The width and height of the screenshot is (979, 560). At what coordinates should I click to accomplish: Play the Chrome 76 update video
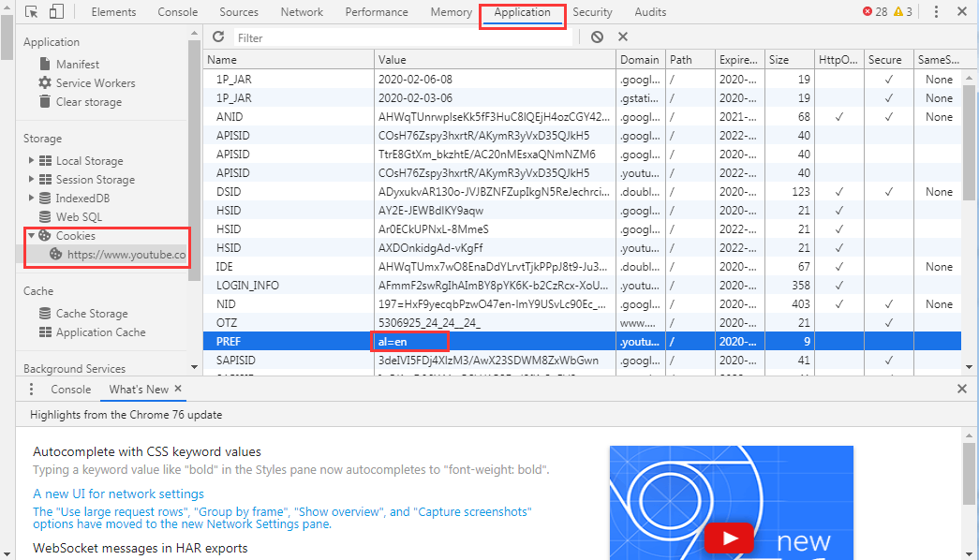(729, 538)
